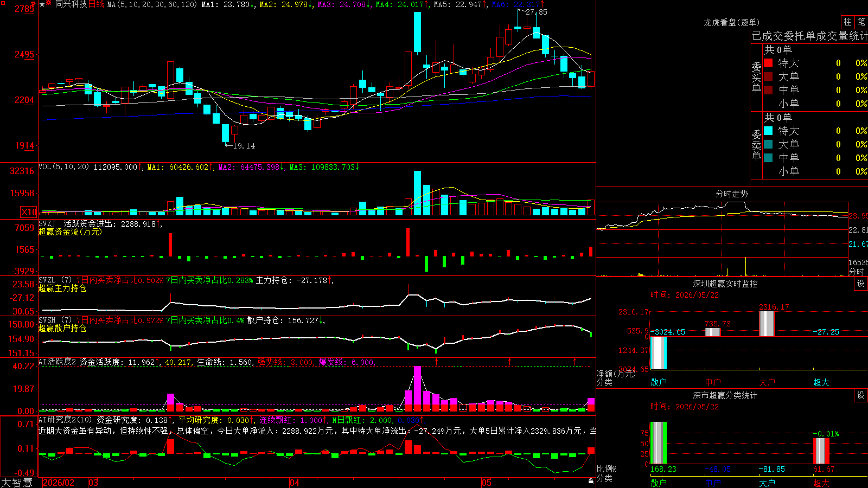Viewport: 868px width, 488px height.
Task: Click the 03 month marker on the axis
Action: click(93, 483)
